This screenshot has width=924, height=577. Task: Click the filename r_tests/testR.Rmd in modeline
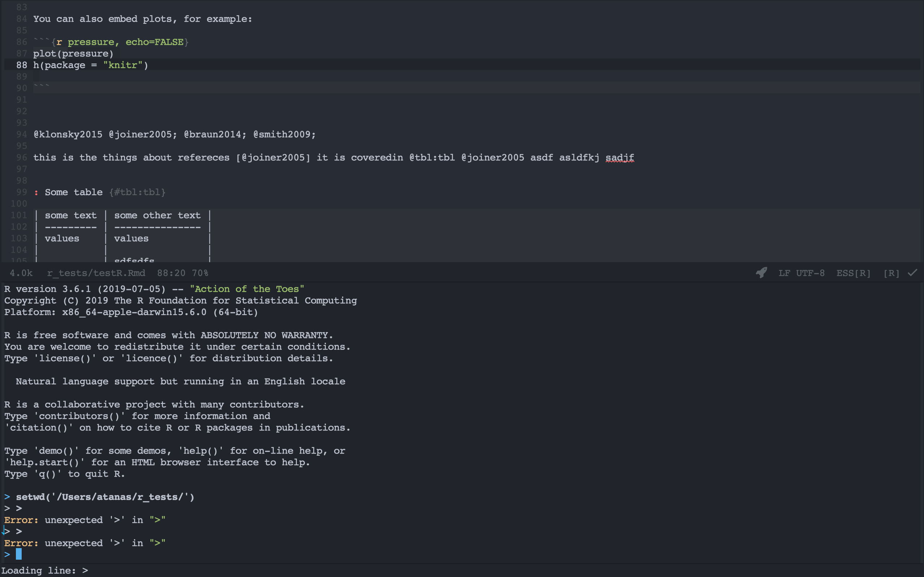point(96,273)
